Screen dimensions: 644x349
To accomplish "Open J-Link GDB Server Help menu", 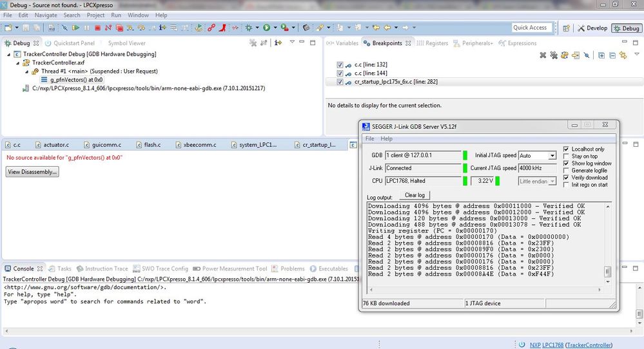I will click(386, 138).
